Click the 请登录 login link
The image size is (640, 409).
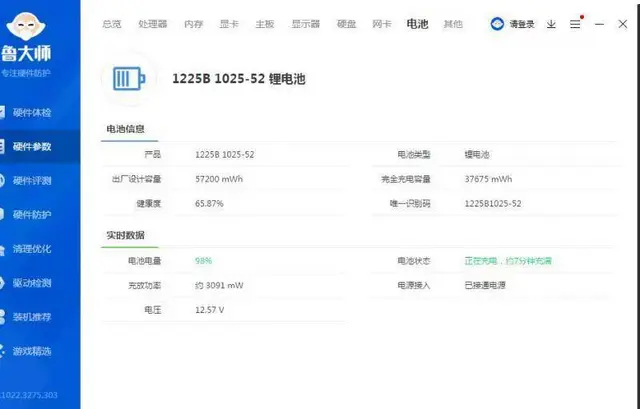click(x=522, y=24)
